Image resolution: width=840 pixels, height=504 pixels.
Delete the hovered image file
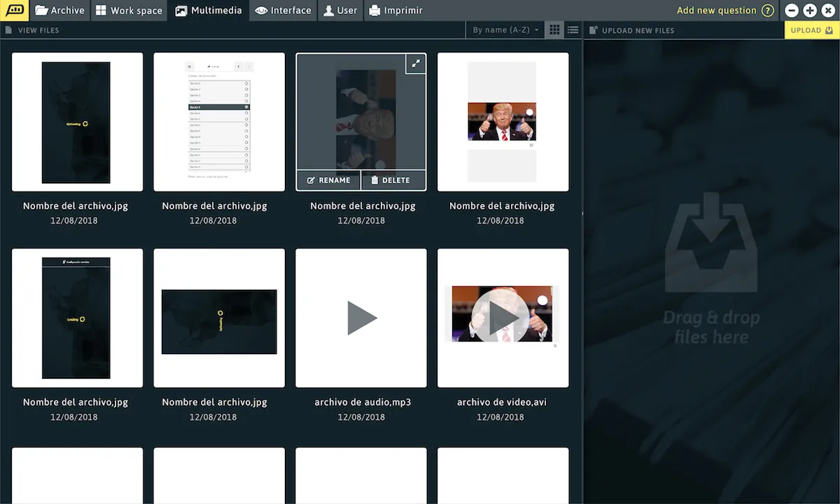pos(390,181)
